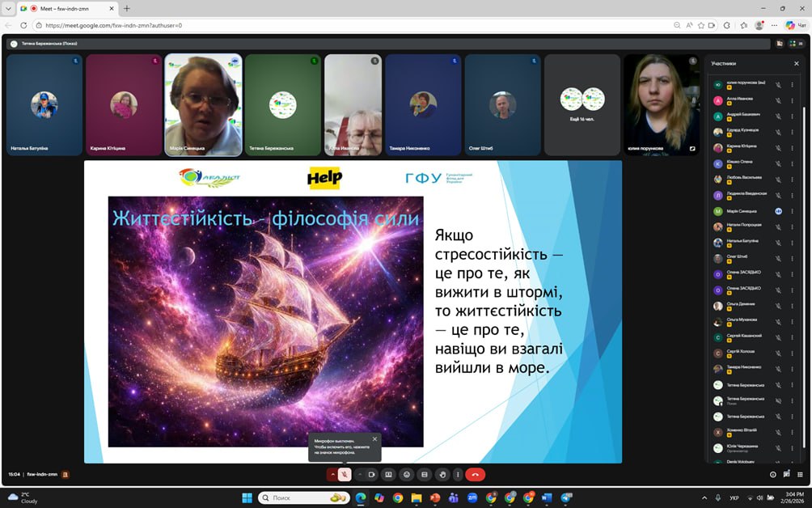Expand video settings arrow beside camera
Image resolution: width=812 pixels, height=508 pixels.
pos(359,475)
